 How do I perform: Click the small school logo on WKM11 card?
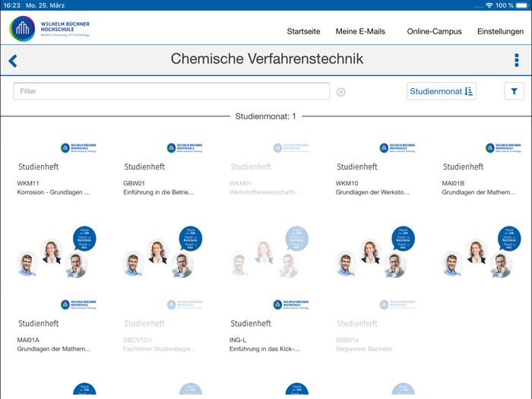tap(78, 148)
